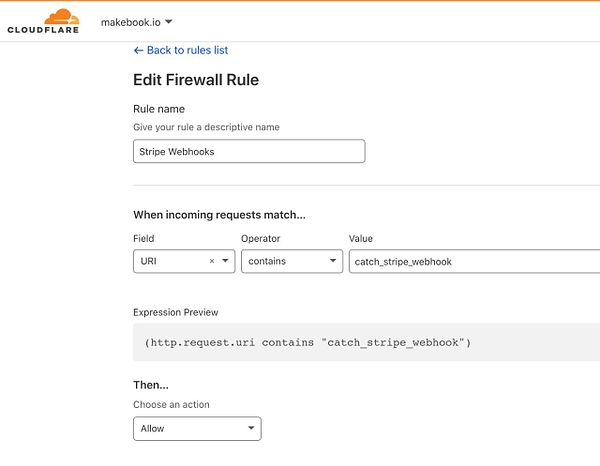Click the left arrow before Back link
The height and width of the screenshot is (466, 600).
(x=138, y=50)
